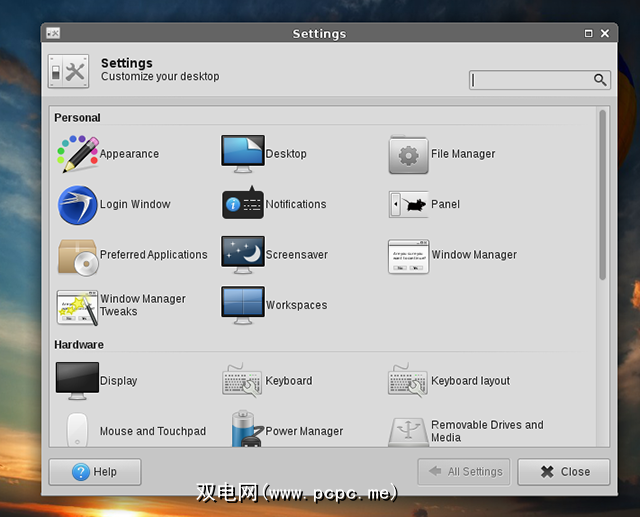Viewport: 640px width, 517px height.
Task: Click the Close button
Action: coord(564,472)
